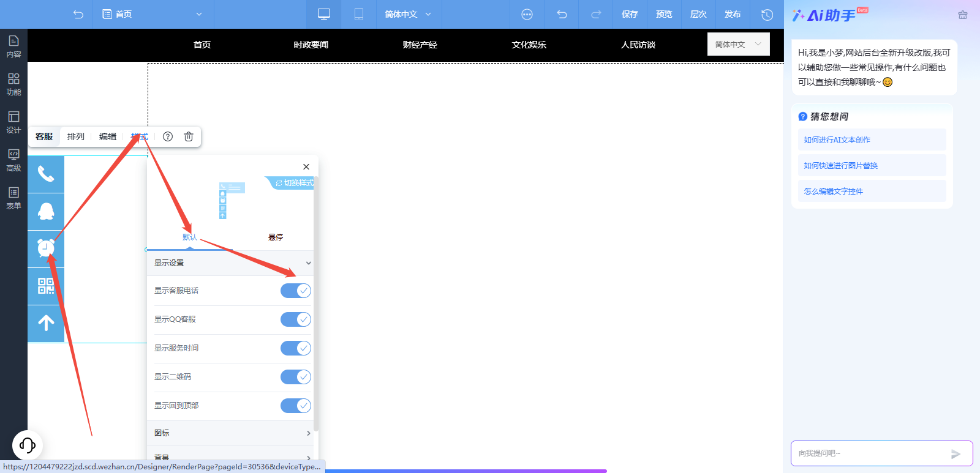Click the gift box icon in AI panel
980x473 pixels.
963,15
